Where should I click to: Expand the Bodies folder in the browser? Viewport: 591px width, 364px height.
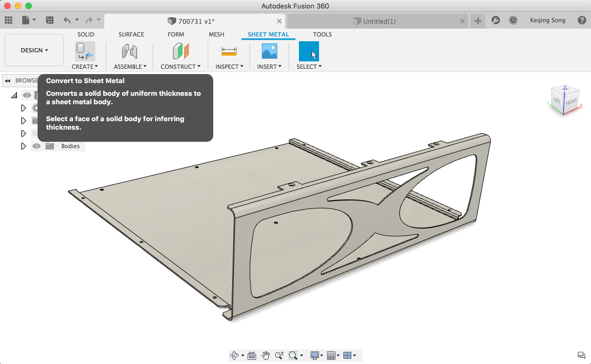tap(23, 146)
